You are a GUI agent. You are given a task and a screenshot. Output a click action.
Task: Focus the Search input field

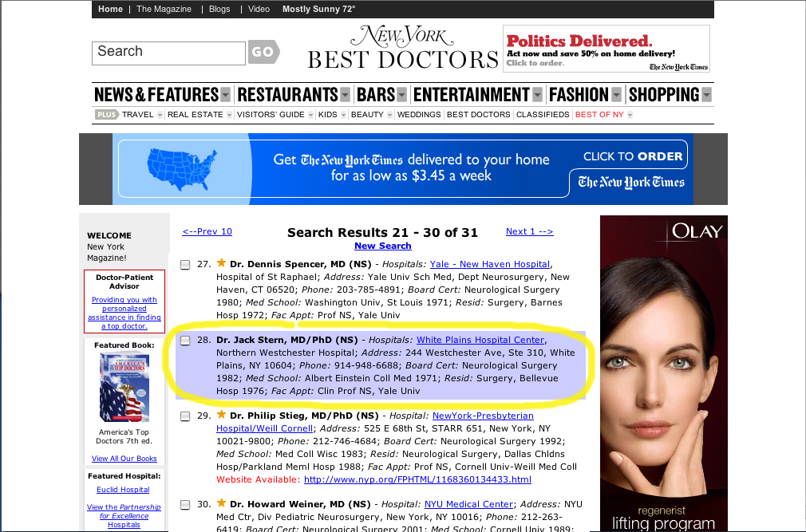[168, 53]
